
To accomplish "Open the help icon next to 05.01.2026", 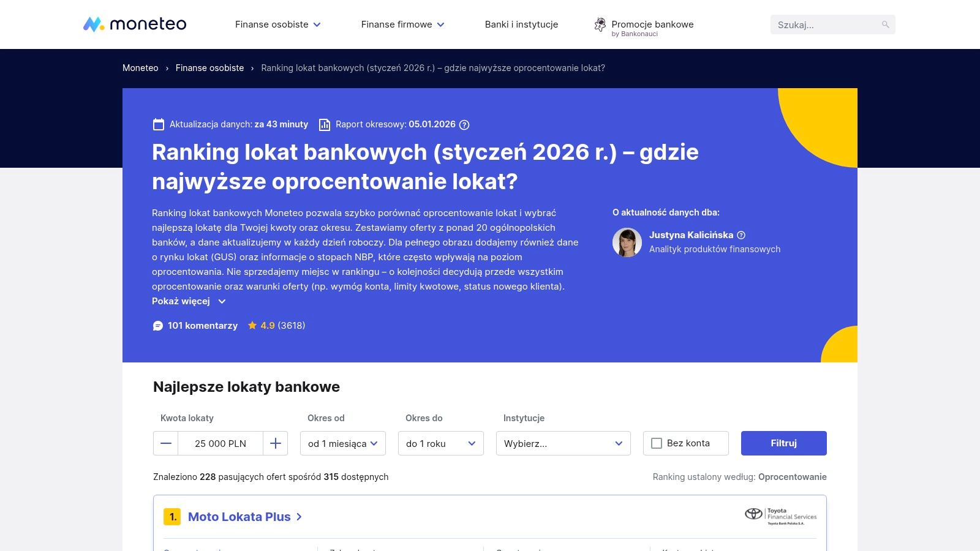I will [464, 125].
